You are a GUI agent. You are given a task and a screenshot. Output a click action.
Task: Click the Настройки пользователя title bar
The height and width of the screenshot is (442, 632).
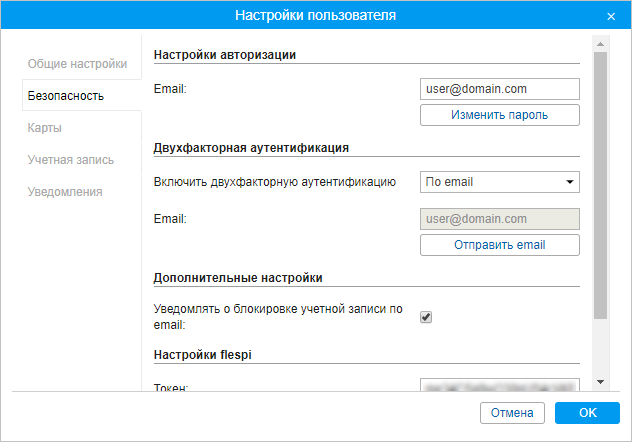pos(315,16)
